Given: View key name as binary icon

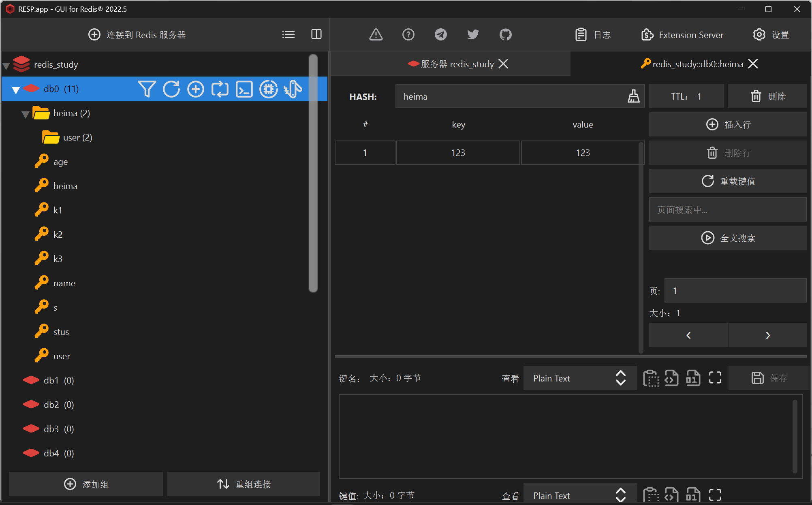Looking at the screenshot, I should coord(693,378).
